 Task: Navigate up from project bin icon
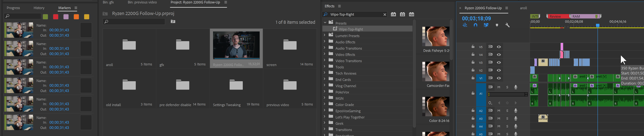(x=105, y=14)
